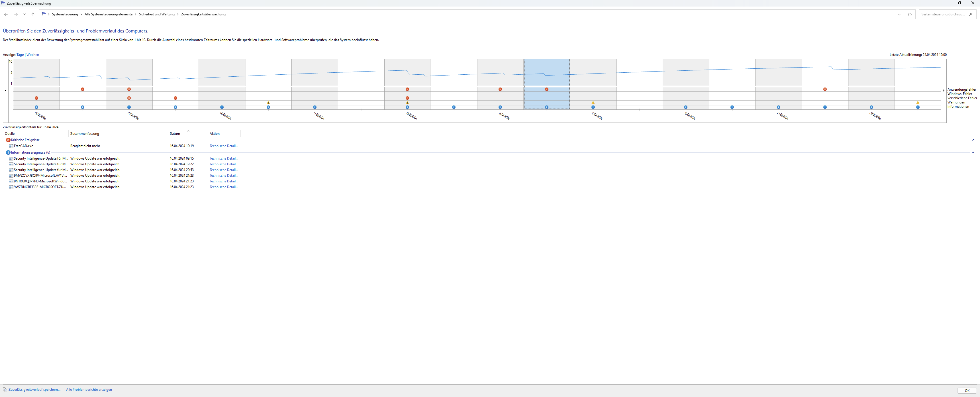The width and height of the screenshot is (980, 397).
Task: Switch the view to Wochen
Action: pyautogui.click(x=33, y=55)
